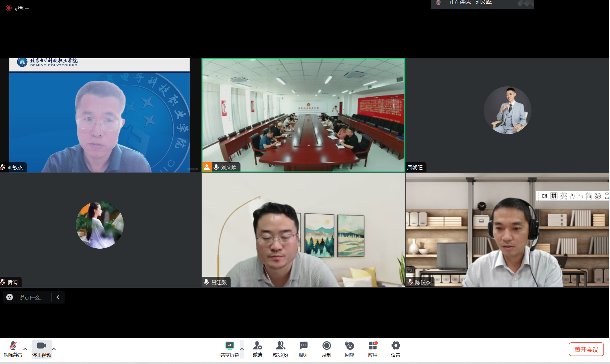Expand audio options arrow beside 解除静音
The height and width of the screenshot is (364, 610).
25,349
